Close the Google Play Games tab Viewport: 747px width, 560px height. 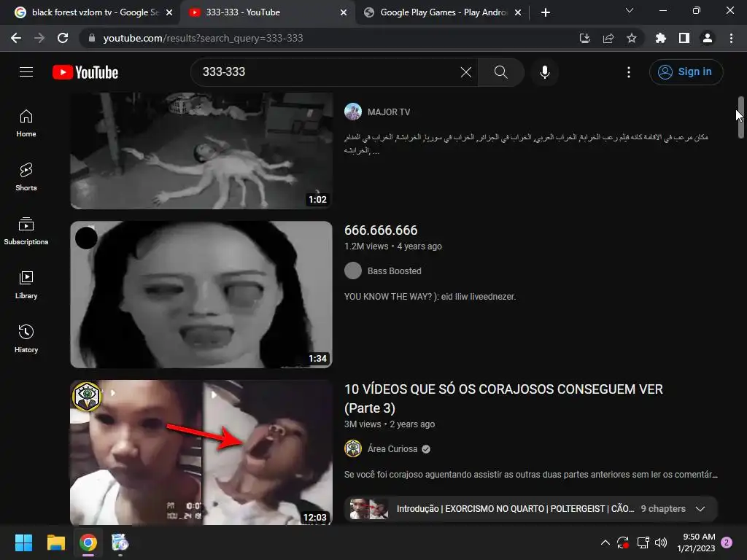[518, 12]
